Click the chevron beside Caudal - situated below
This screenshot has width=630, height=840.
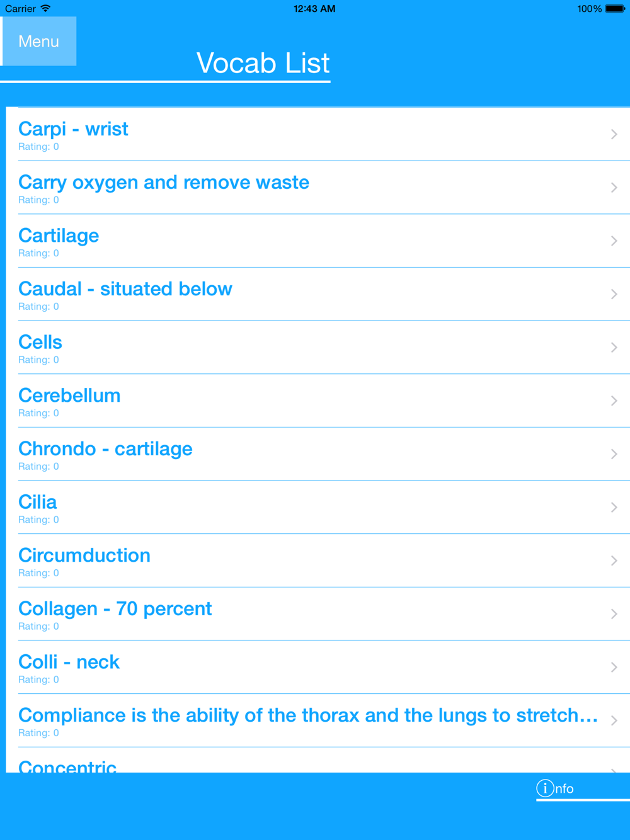point(614,294)
